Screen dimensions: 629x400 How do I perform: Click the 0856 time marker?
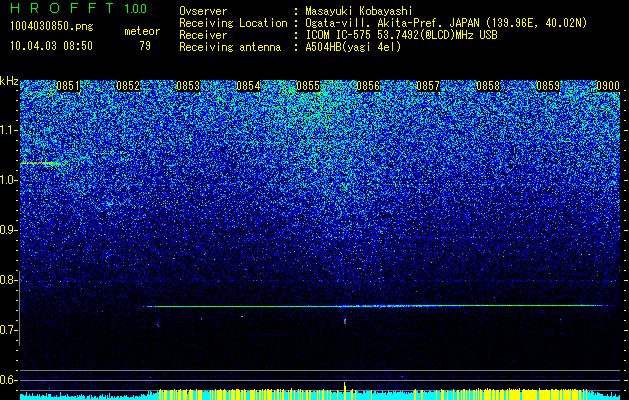click(x=368, y=86)
